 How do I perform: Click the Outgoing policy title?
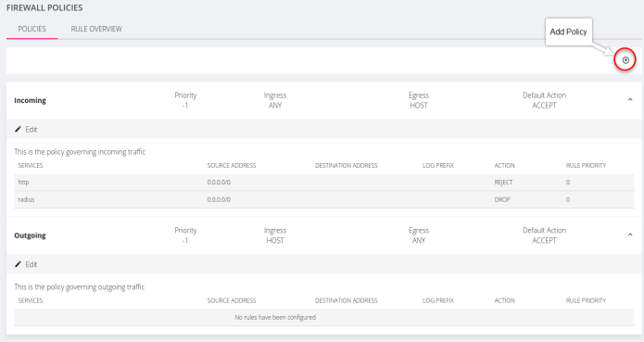30,235
